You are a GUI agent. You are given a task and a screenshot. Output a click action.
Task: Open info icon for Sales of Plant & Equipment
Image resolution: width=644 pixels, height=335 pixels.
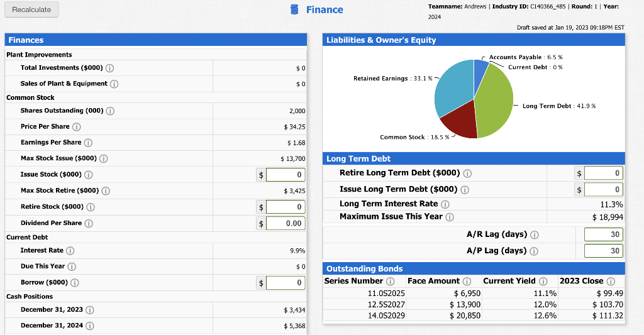point(114,84)
